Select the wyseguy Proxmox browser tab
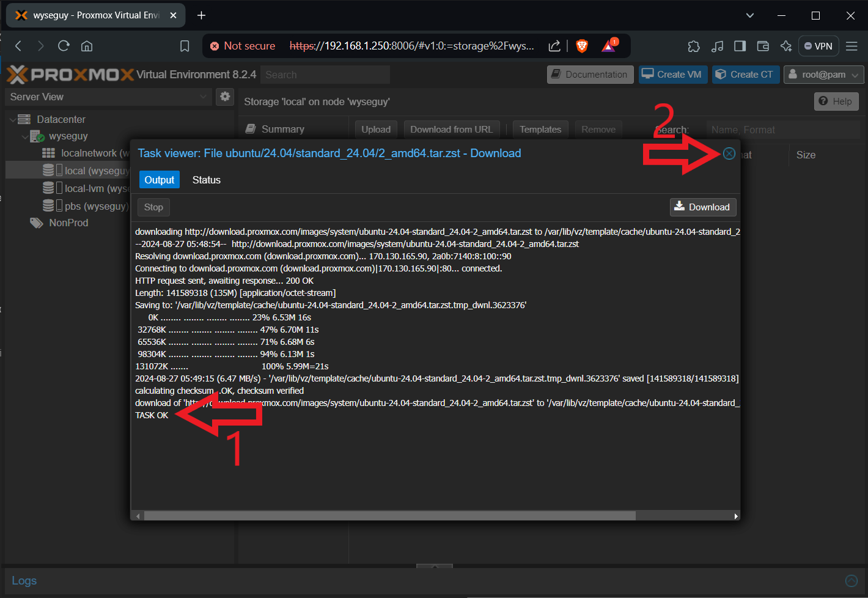 (x=95, y=15)
